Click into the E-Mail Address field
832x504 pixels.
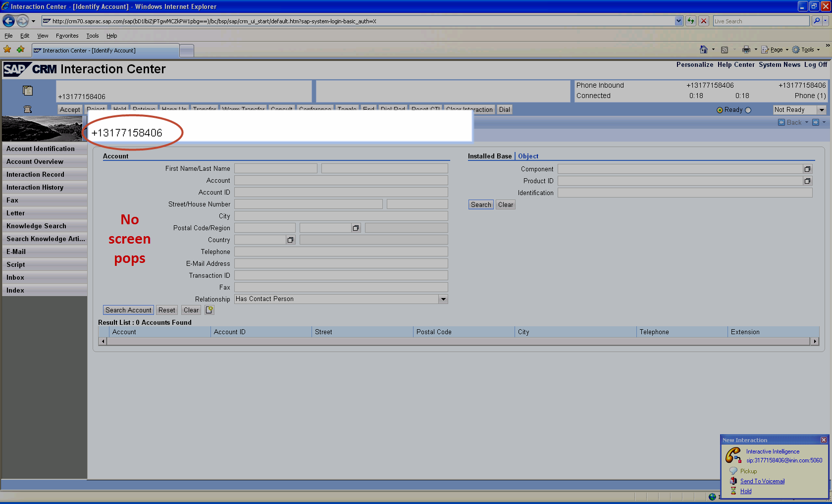(341, 264)
